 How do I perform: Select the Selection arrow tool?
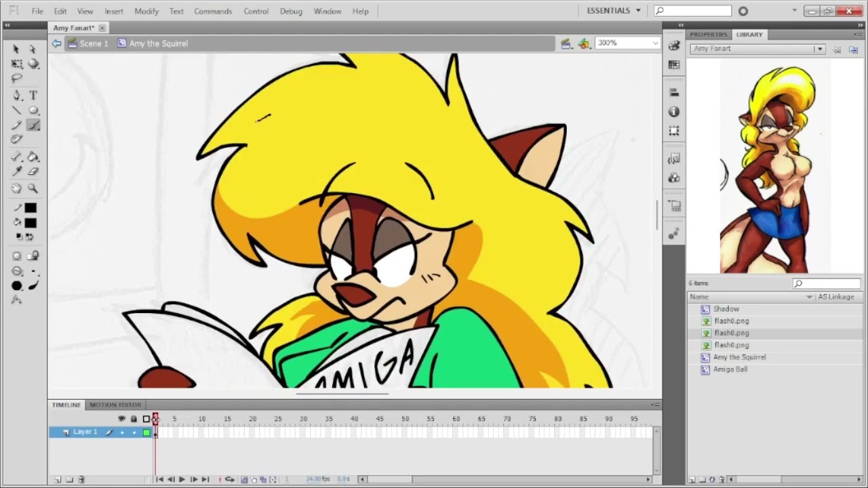16,49
